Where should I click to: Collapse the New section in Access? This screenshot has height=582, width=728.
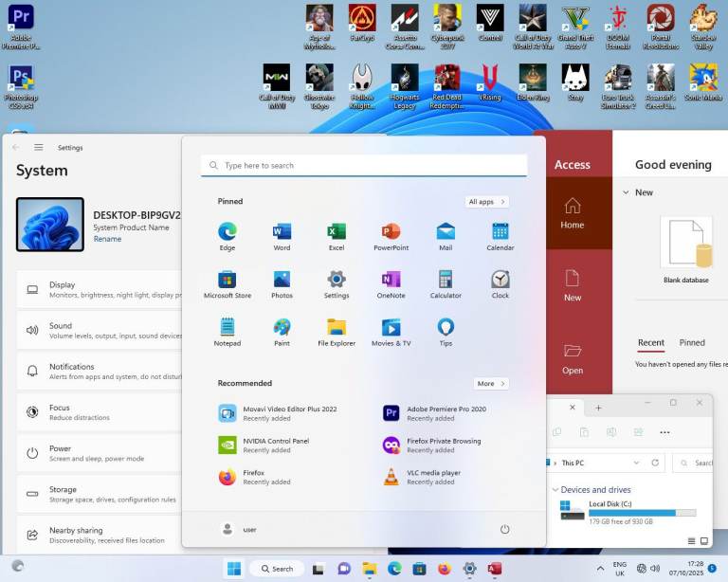(626, 192)
